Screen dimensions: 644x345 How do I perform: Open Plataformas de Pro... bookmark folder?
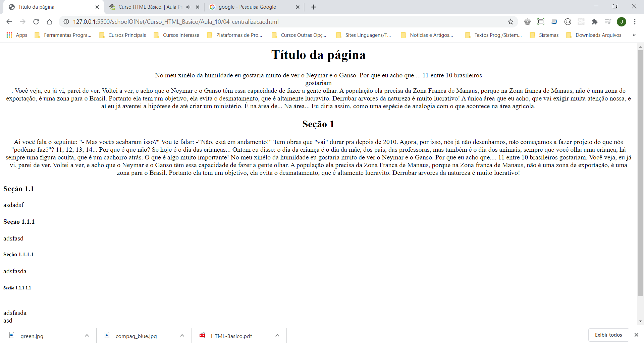[235, 35]
